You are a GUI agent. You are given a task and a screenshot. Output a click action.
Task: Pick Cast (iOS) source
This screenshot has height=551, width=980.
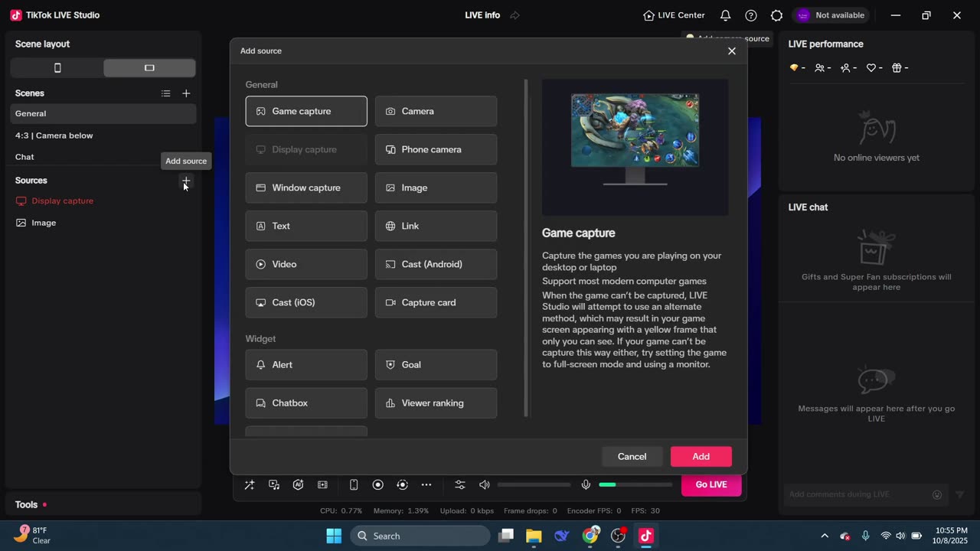click(306, 302)
